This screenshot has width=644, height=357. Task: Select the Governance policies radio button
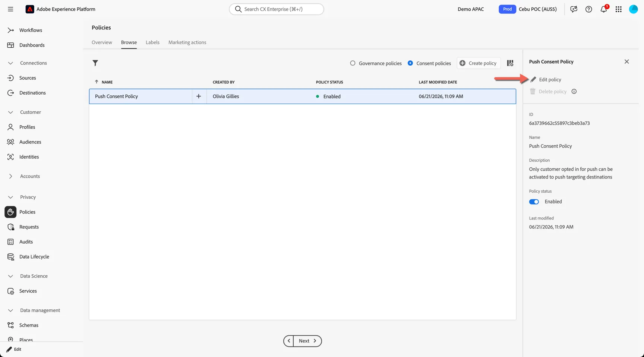353,63
